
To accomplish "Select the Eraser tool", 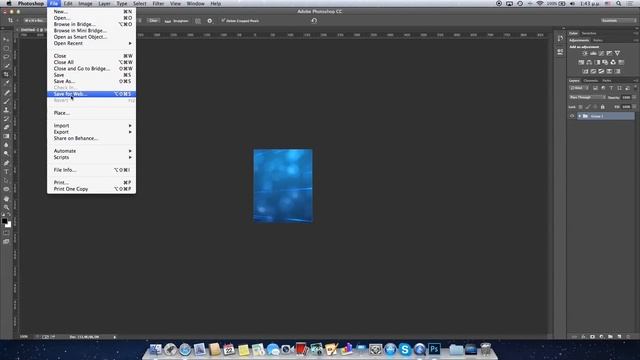I will click(x=6, y=127).
